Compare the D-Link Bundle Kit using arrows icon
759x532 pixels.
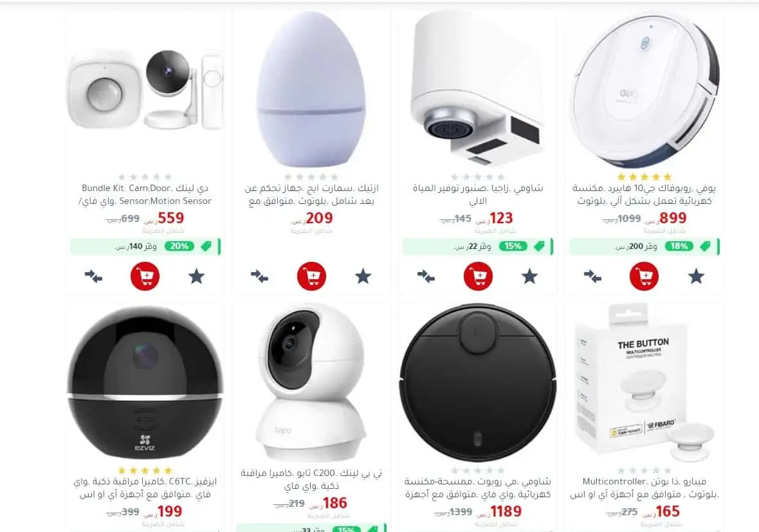point(93,277)
